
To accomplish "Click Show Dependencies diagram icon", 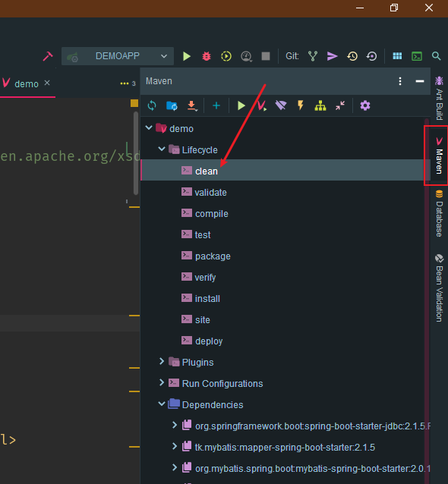I will tap(320, 105).
